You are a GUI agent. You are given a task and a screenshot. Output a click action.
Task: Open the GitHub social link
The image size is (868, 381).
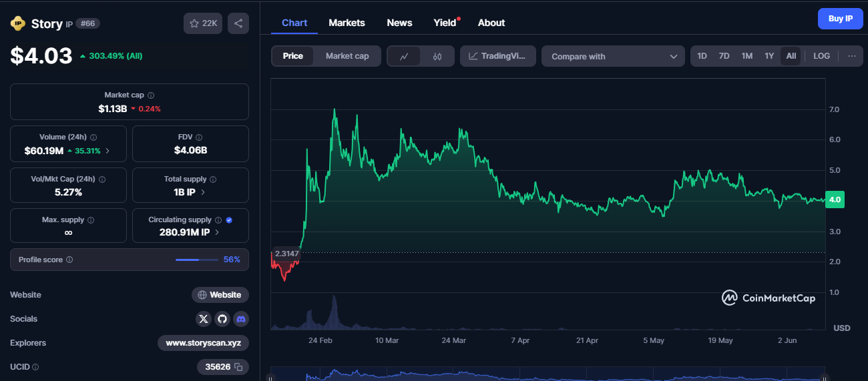(222, 319)
